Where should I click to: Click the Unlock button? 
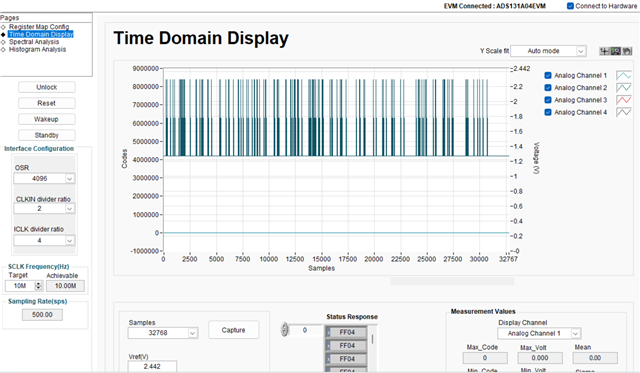click(47, 87)
